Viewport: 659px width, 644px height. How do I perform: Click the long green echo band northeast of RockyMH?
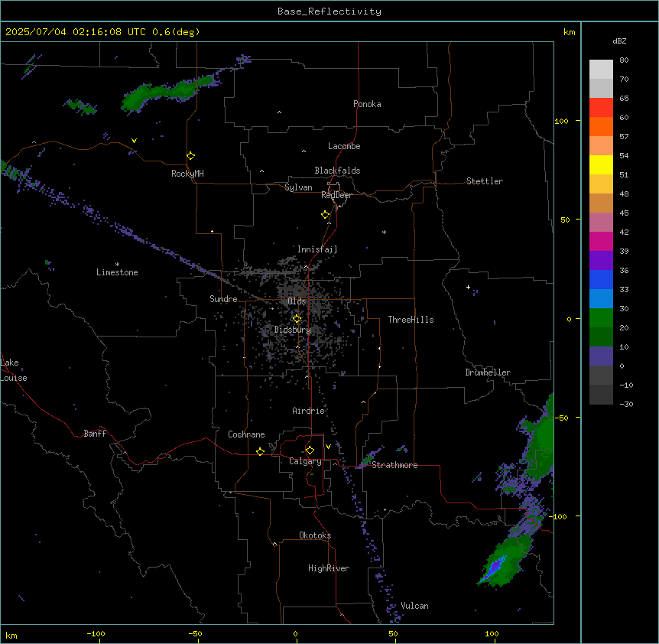[167, 93]
